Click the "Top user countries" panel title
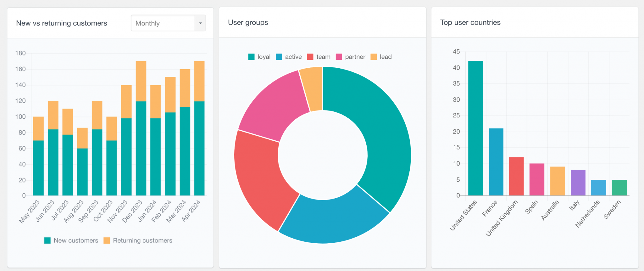The width and height of the screenshot is (644, 271). tap(470, 22)
